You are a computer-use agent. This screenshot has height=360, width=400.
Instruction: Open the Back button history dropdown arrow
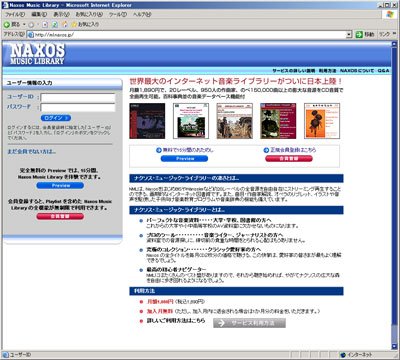tap(24, 25)
